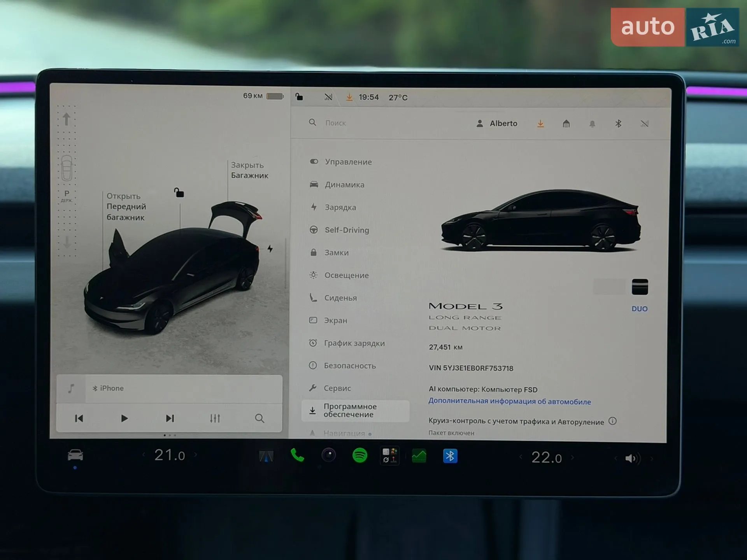Select the black color swatch
Image resolution: width=747 pixels, height=560 pixels.
[640, 287]
